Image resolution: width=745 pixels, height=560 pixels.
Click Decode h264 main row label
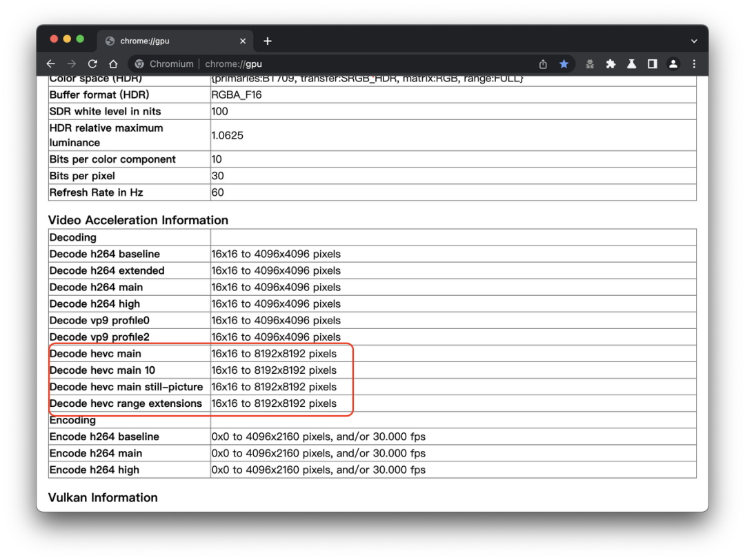click(x=96, y=287)
